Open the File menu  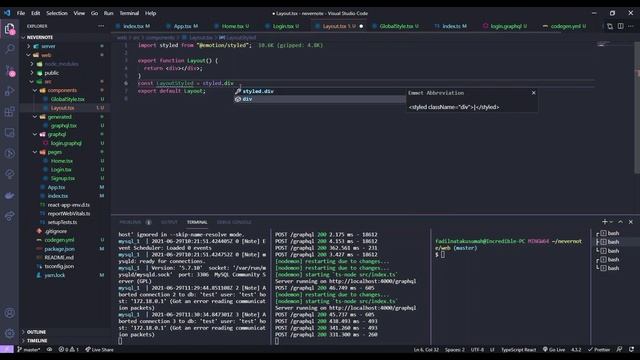click(x=21, y=13)
